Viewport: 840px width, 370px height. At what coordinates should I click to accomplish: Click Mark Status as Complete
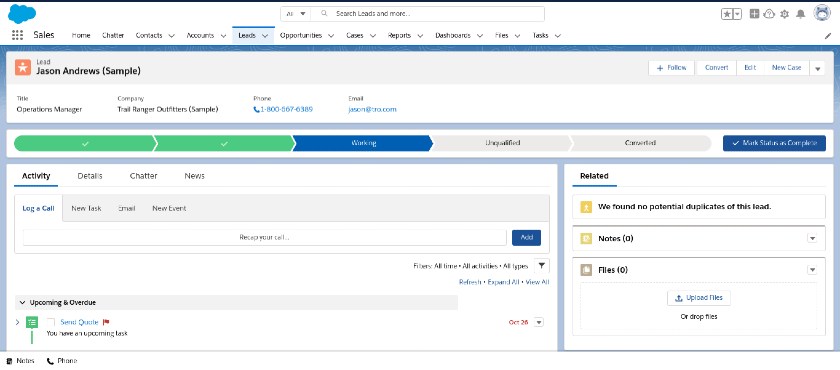pos(774,143)
